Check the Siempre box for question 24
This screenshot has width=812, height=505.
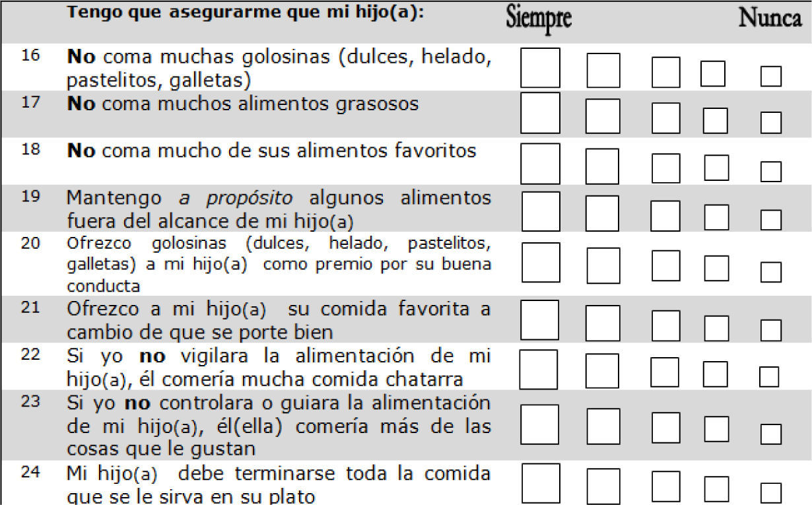pos(540,483)
